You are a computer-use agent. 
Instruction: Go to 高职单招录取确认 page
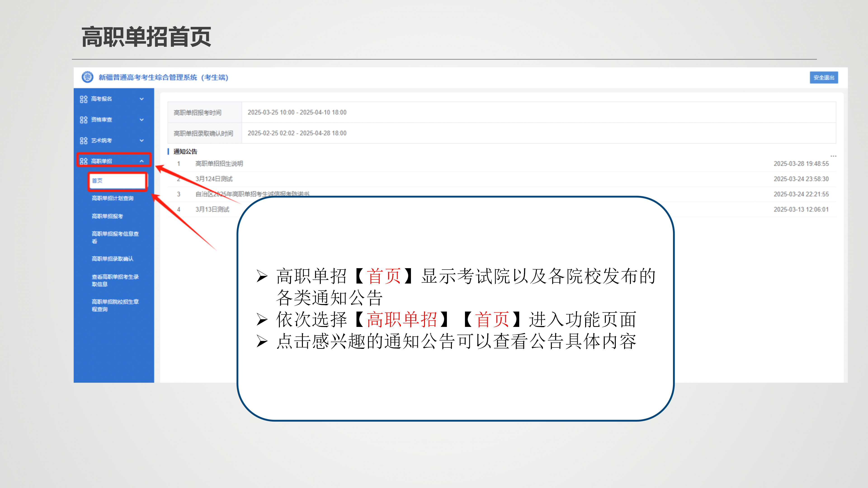point(113,259)
